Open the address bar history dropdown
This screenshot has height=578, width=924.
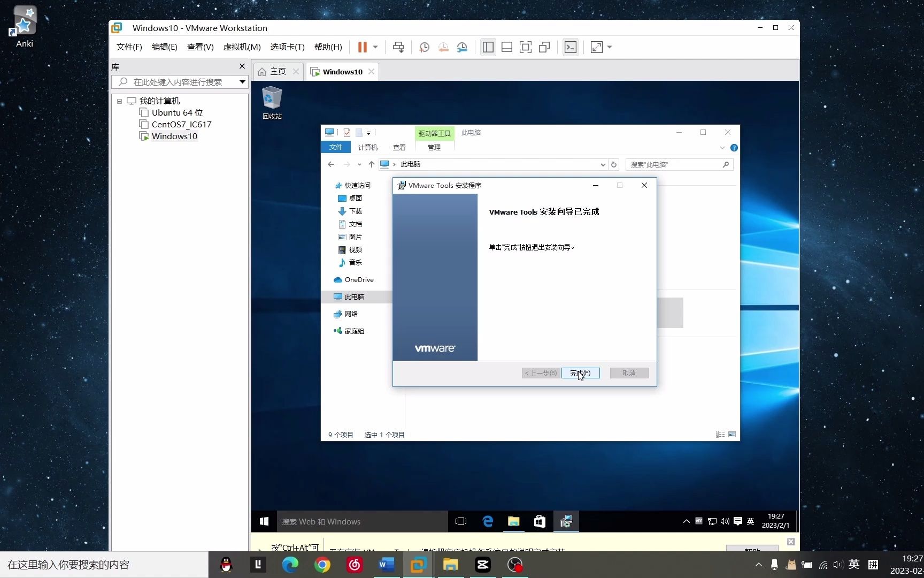pyautogui.click(x=603, y=164)
